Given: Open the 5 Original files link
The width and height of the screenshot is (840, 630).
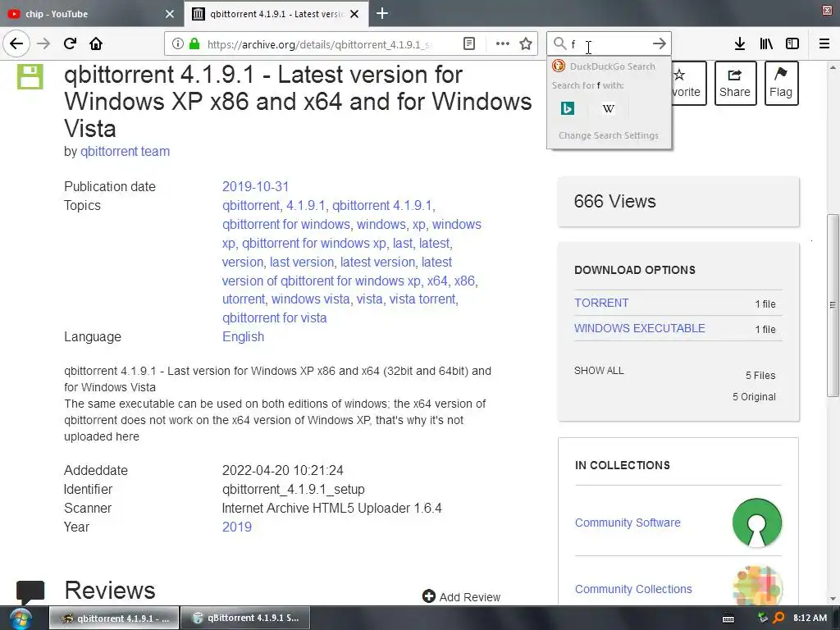Looking at the screenshot, I should [754, 397].
